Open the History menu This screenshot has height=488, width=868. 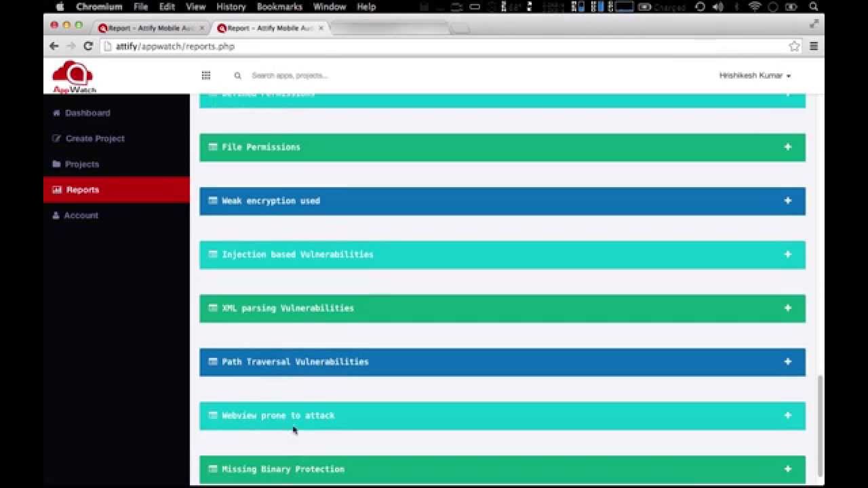click(x=231, y=7)
